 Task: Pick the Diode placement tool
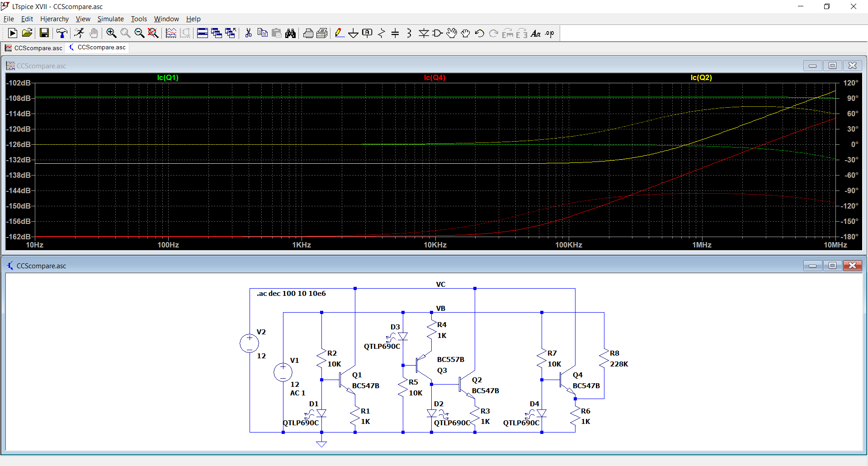pos(424,33)
